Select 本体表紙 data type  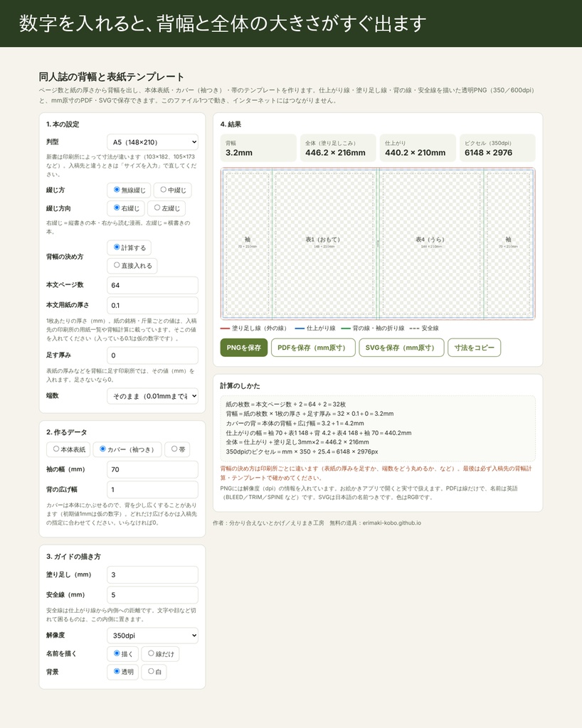tap(68, 449)
